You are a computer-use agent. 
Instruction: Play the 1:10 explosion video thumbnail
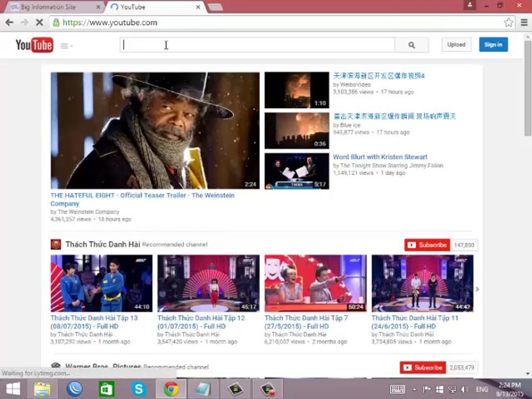[x=297, y=90]
